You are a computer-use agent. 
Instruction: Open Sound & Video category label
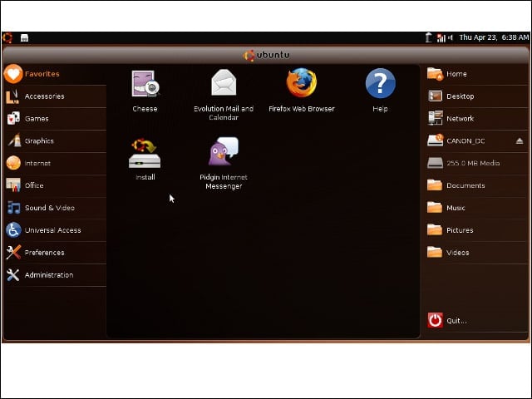point(50,208)
